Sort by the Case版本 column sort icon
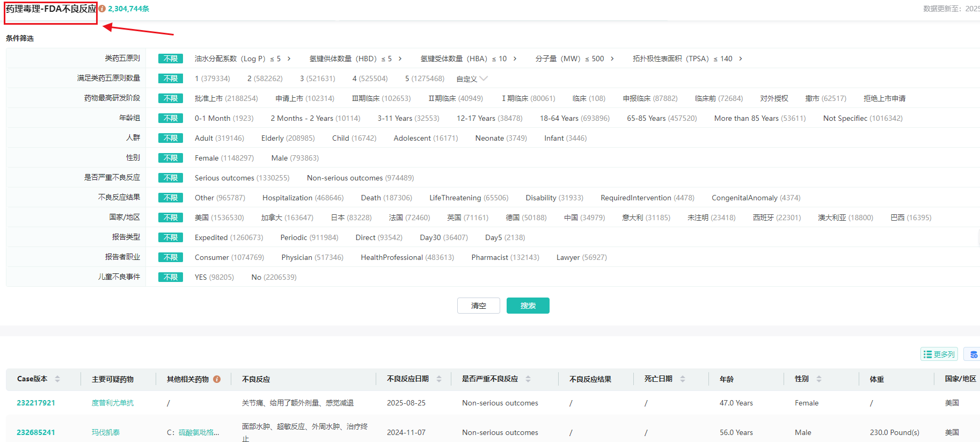Screen dimensions: 980x442 click(57, 379)
